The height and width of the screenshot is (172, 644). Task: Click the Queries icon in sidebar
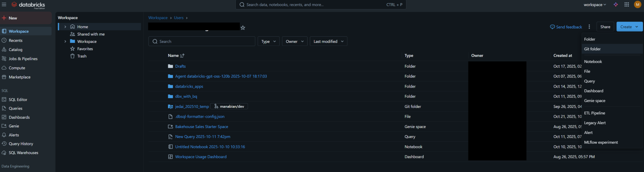tap(4, 108)
